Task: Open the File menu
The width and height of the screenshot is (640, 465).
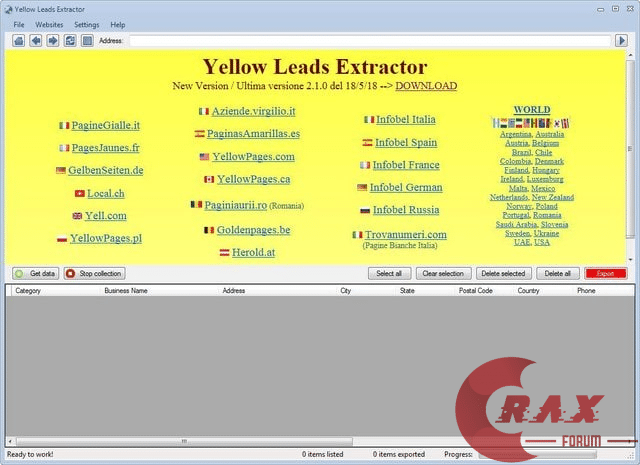Action: [x=19, y=24]
